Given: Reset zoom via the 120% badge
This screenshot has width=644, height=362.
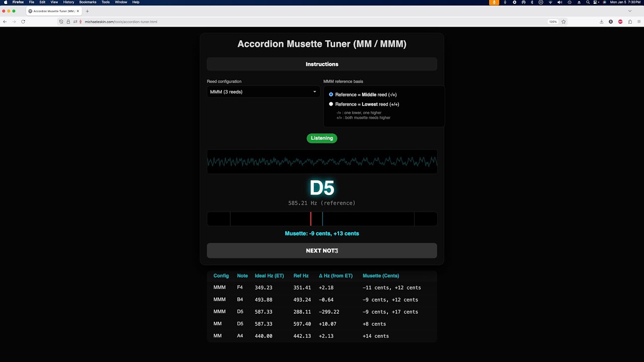Looking at the screenshot, I should point(553,22).
